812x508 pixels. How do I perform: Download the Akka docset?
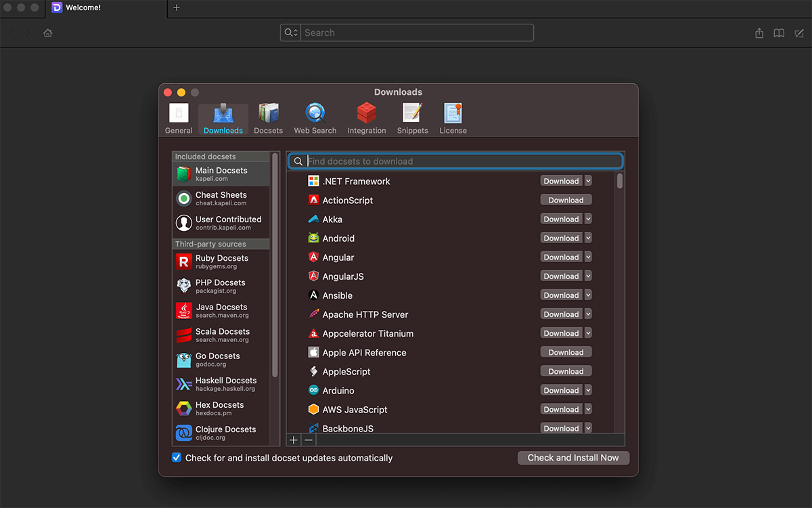coord(561,219)
